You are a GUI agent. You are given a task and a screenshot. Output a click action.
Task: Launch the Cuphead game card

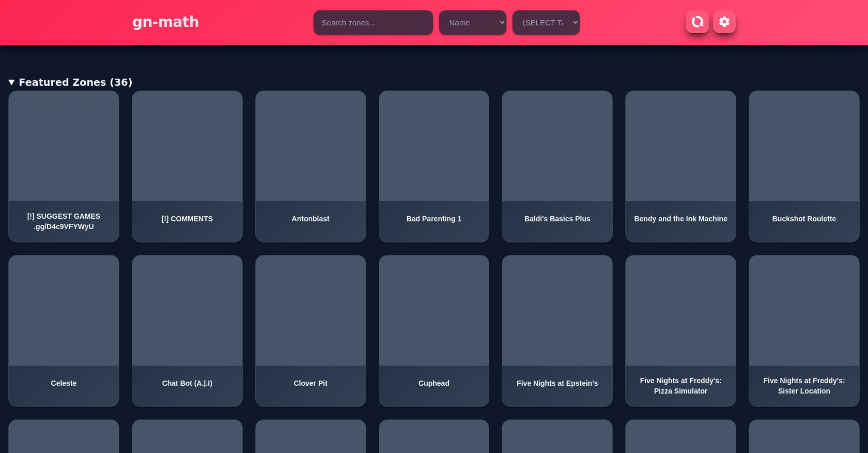pyautogui.click(x=433, y=330)
